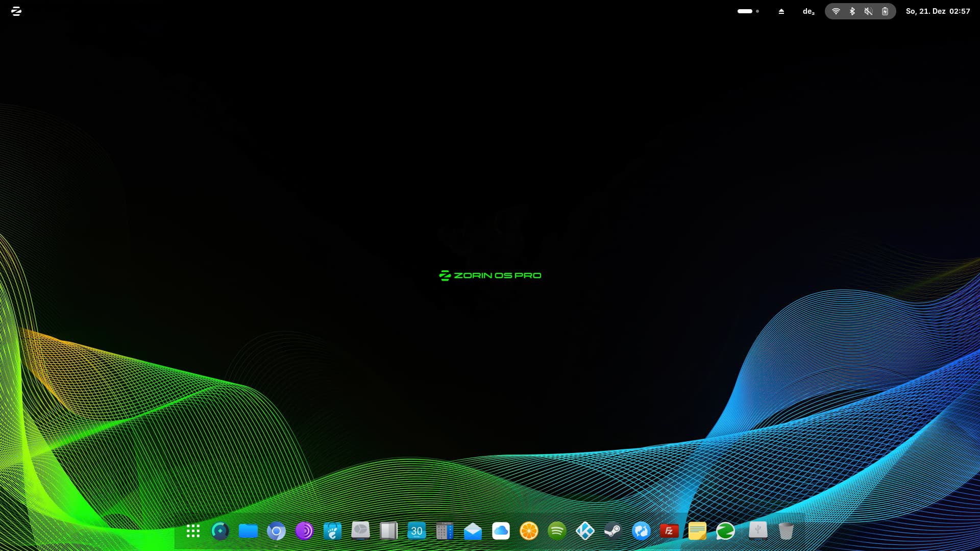Open the calculator app in dock

coord(445,531)
